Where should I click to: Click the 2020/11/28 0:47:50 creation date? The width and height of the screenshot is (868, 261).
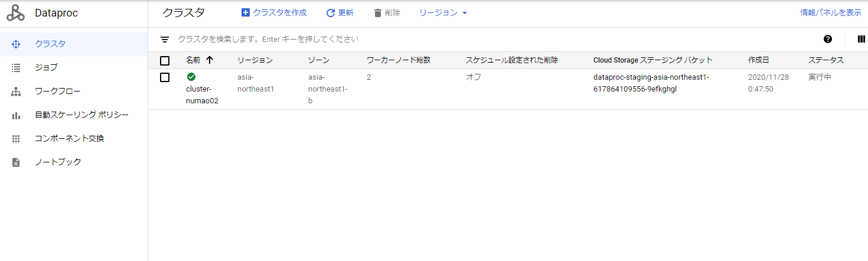pyautogui.click(x=768, y=83)
